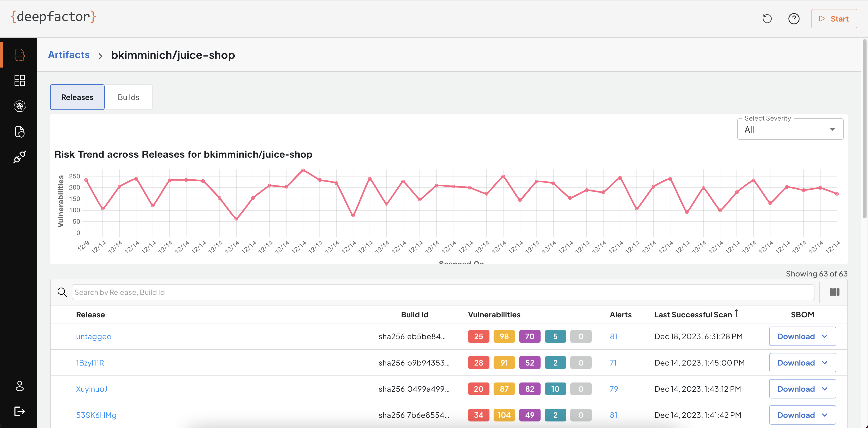Toggle column visibility with columns icon

point(834,292)
